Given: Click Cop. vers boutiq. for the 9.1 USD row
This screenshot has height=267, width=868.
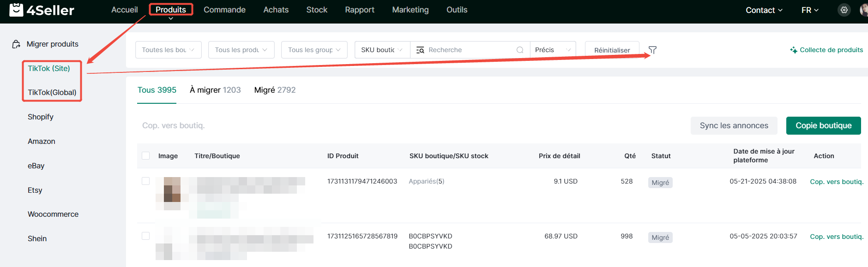Looking at the screenshot, I should click(x=837, y=182).
